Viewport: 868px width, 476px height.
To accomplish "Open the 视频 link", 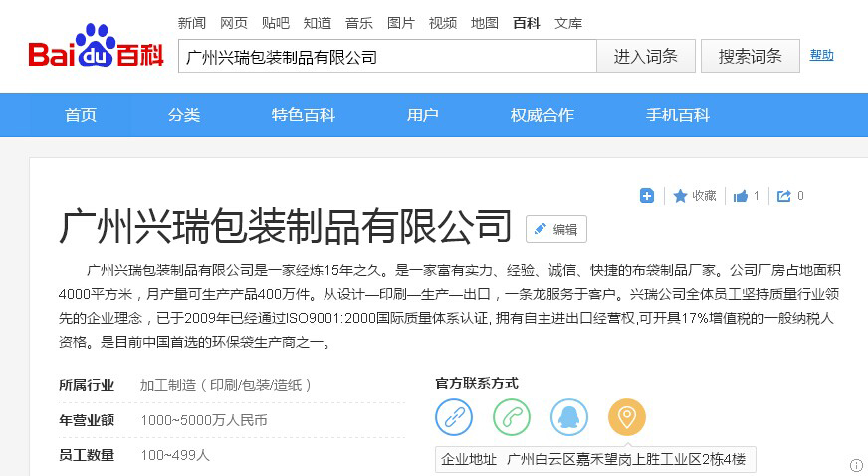I will 443,23.
